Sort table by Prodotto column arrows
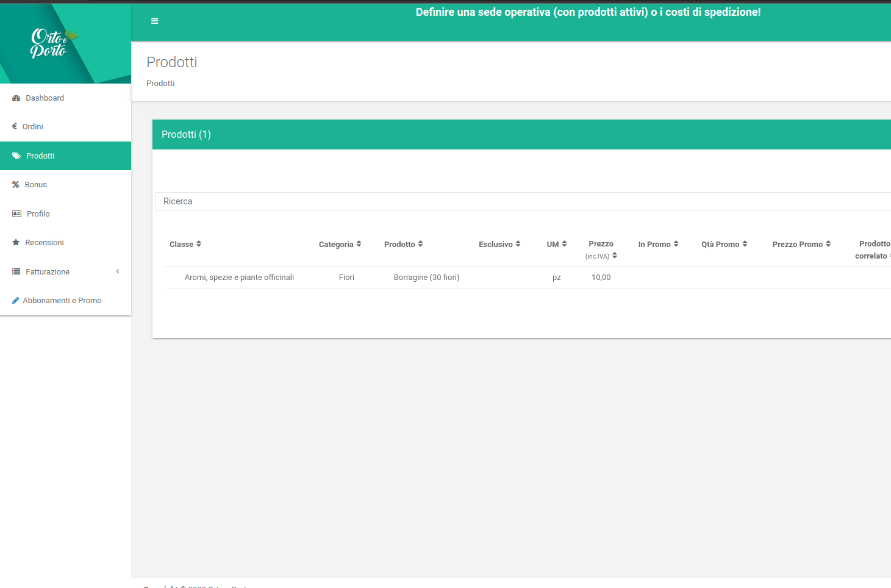Screen dimensions: 891x588 [421, 244]
